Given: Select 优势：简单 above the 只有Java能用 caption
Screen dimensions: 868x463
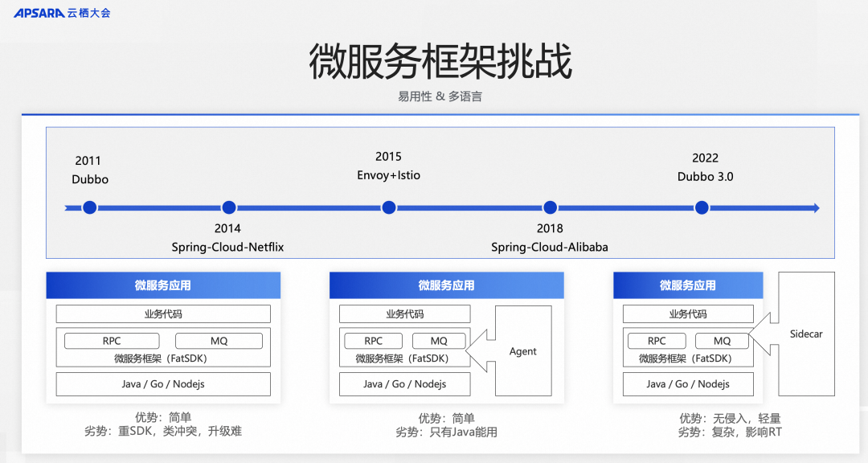Looking at the screenshot, I should tap(446, 418).
